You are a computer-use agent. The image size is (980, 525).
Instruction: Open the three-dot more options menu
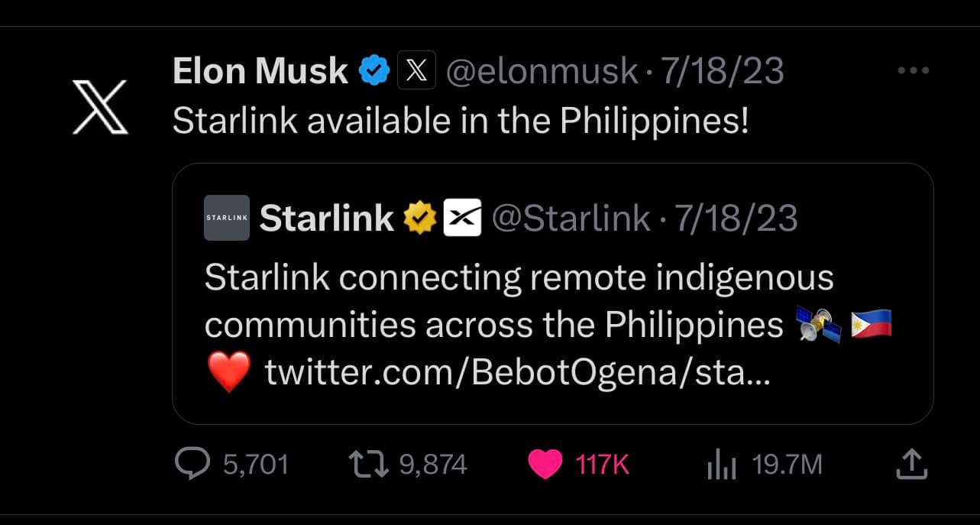pyautogui.click(x=913, y=70)
